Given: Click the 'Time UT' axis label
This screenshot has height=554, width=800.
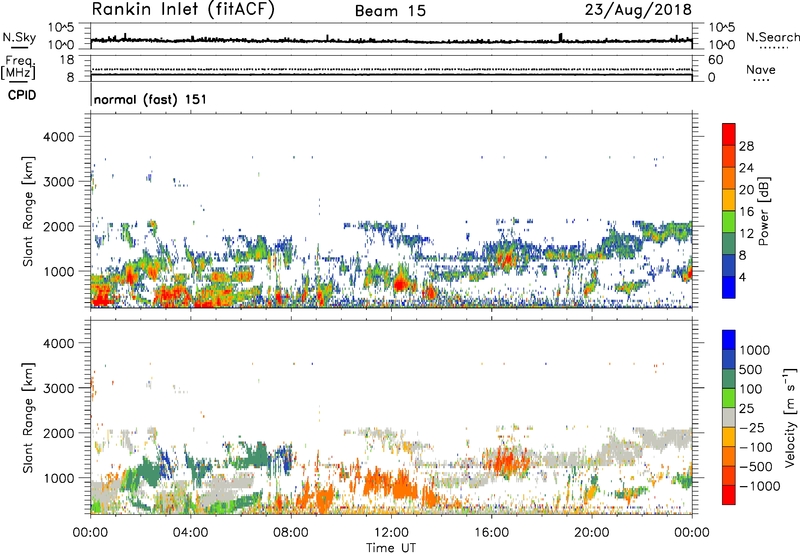Looking at the screenshot, I should pos(391,548).
